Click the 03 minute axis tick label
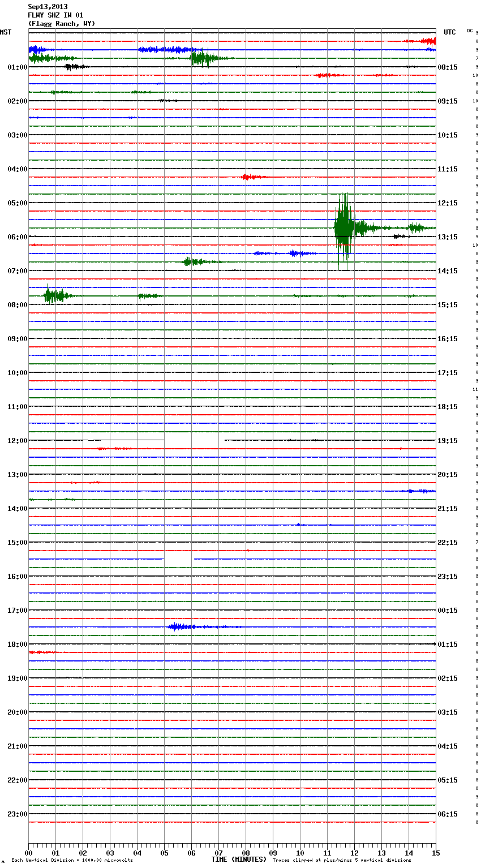The height and width of the screenshot is (868, 481). coord(110,853)
